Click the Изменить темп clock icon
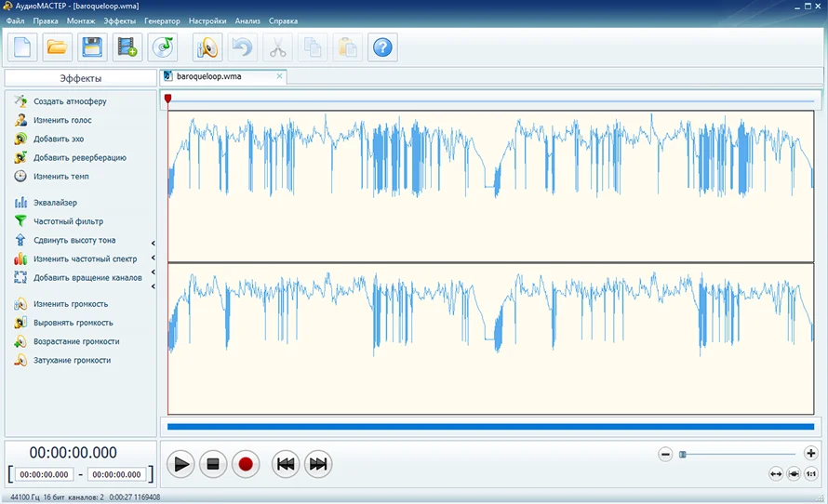 20,177
